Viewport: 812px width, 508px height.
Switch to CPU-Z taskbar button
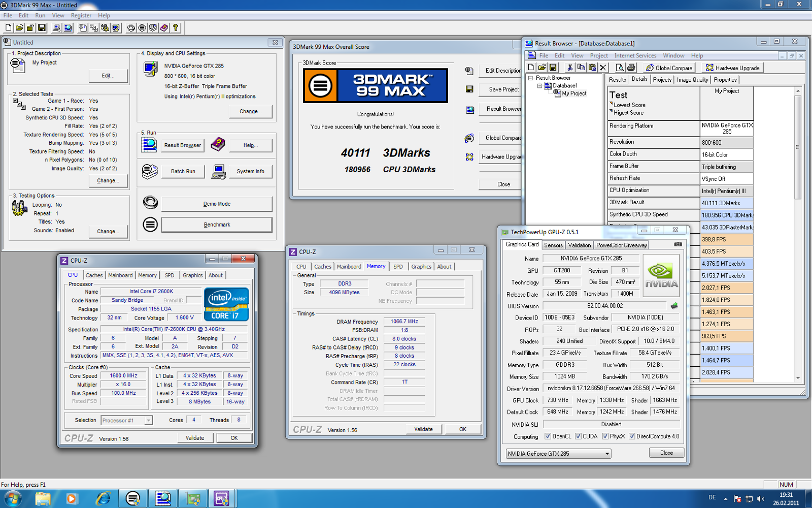tap(222, 499)
